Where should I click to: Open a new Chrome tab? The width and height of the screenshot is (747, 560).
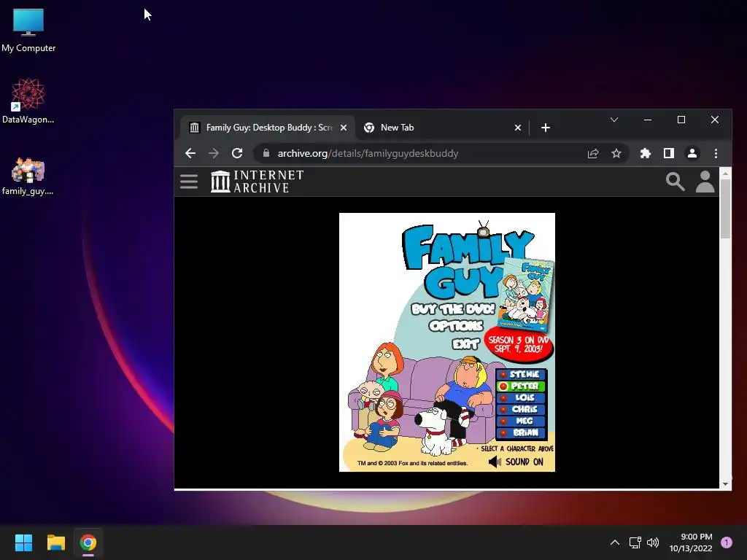pyautogui.click(x=546, y=128)
